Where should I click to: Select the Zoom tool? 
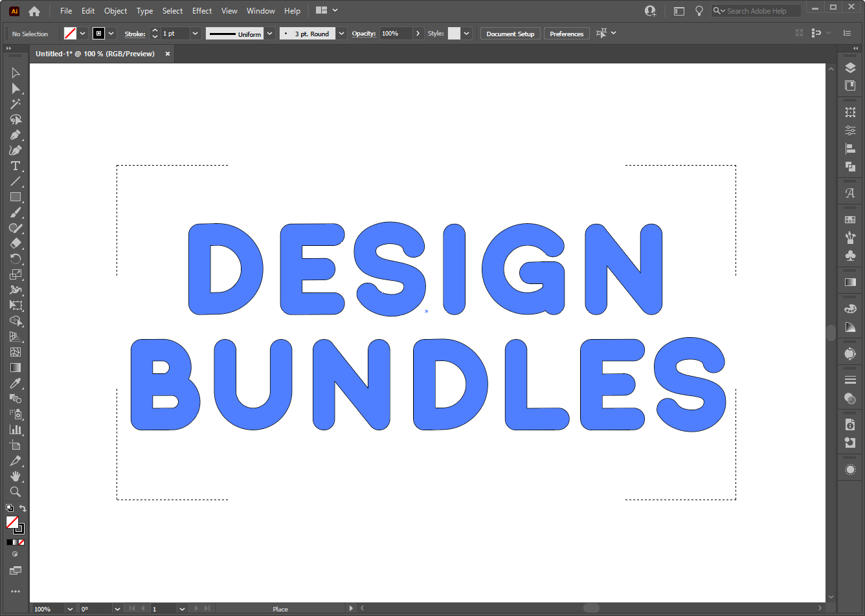[16, 492]
